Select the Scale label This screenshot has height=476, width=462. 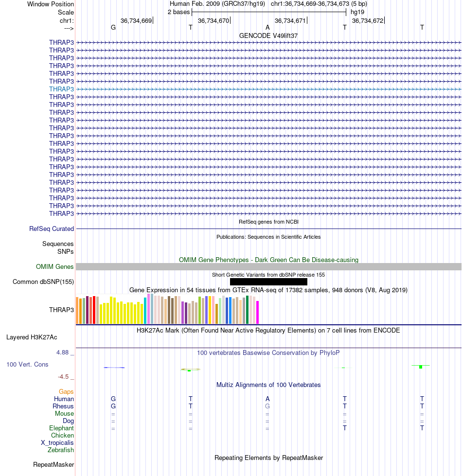(x=66, y=13)
